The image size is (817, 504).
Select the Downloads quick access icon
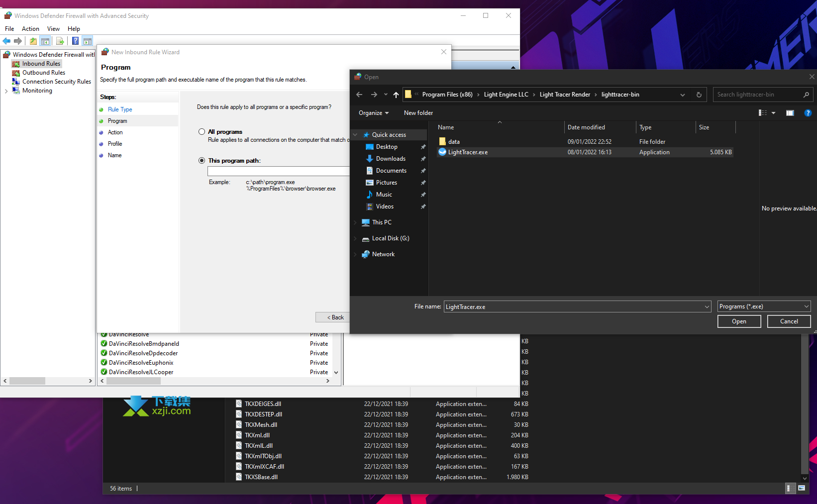[x=369, y=159]
